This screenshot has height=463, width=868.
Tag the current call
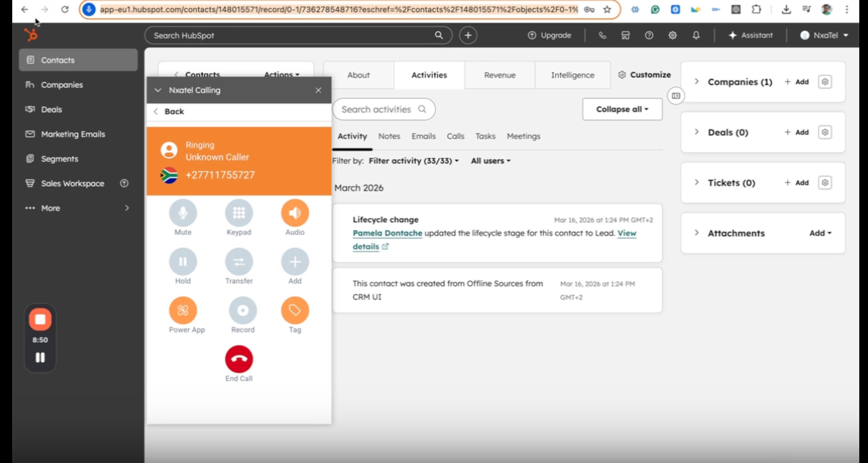[x=295, y=310]
